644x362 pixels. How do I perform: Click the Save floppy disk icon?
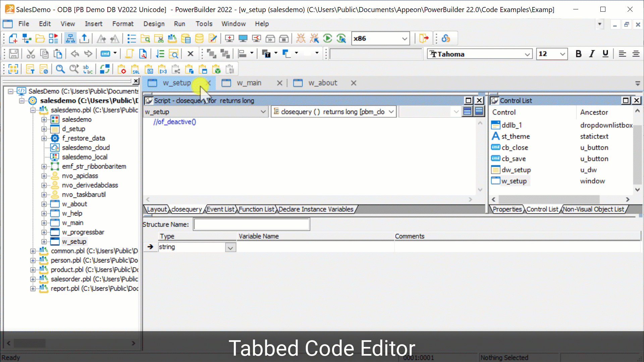pos(14,54)
